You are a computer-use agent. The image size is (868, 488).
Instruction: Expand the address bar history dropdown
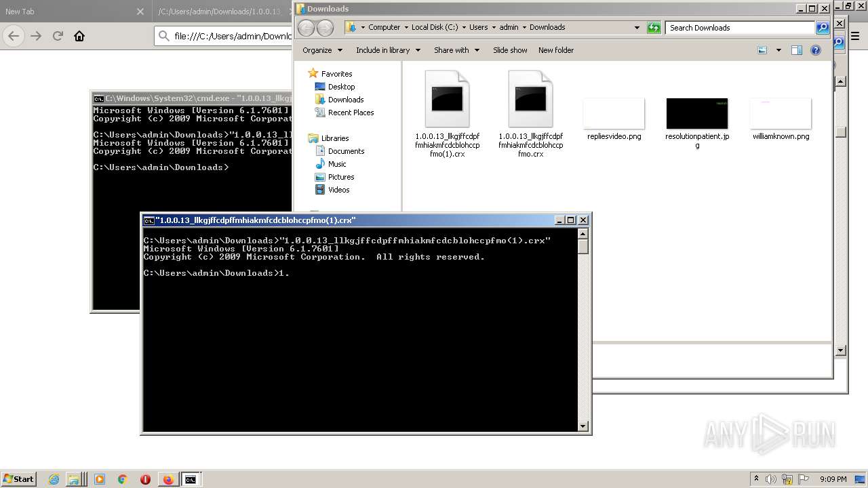[637, 28]
